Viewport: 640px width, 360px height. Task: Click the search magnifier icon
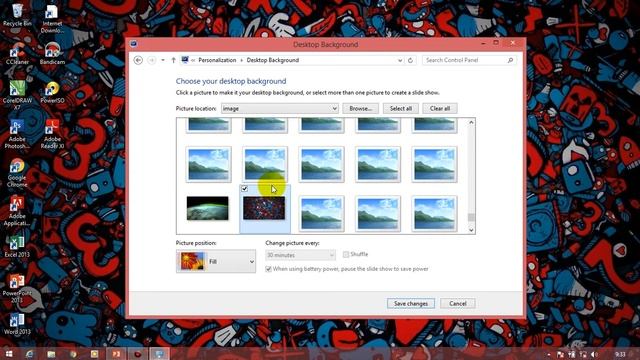[510, 60]
